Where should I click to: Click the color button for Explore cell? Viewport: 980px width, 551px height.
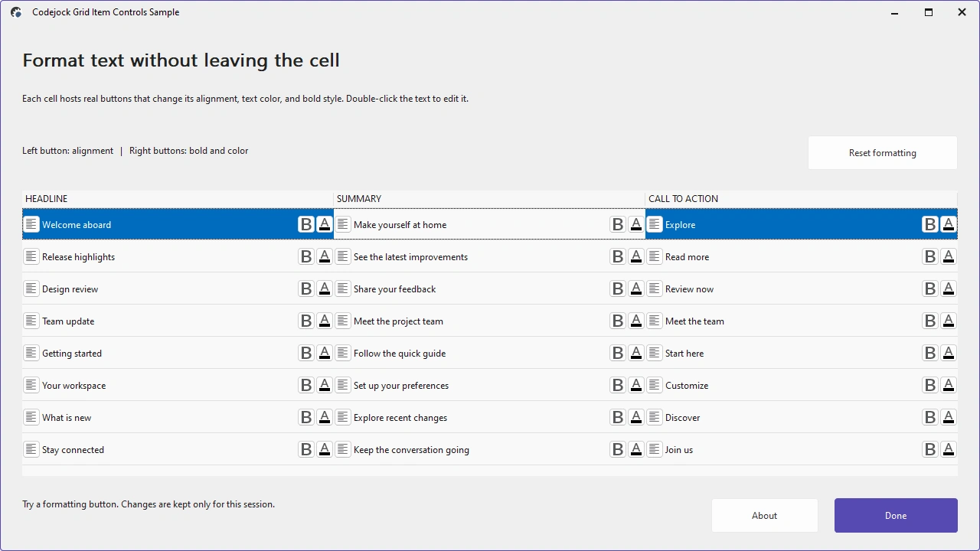pyautogui.click(x=949, y=224)
